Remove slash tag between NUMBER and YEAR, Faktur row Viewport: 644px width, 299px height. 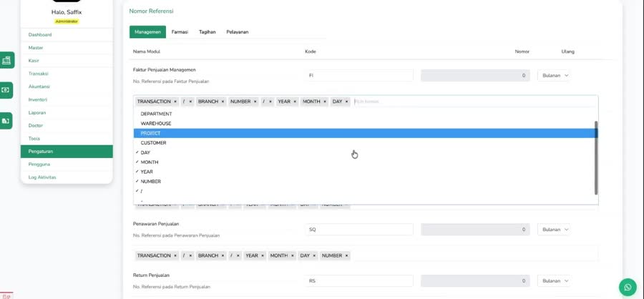[270, 102]
